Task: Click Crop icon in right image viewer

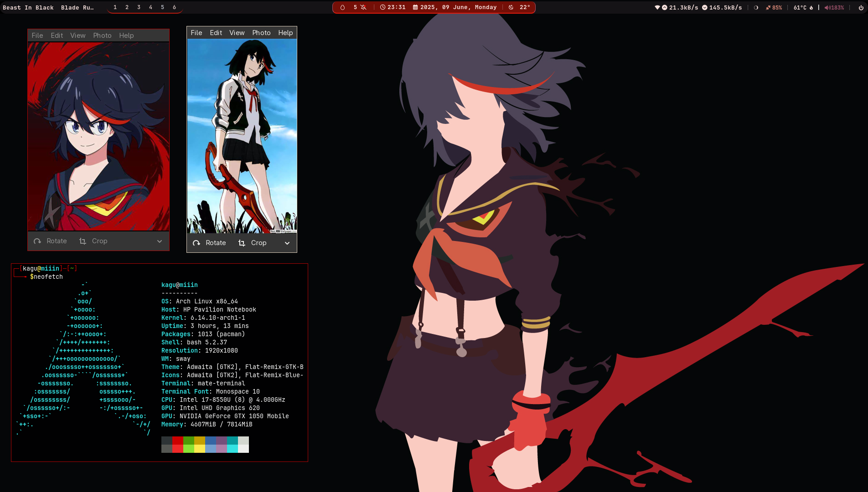Action: [242, 243]
